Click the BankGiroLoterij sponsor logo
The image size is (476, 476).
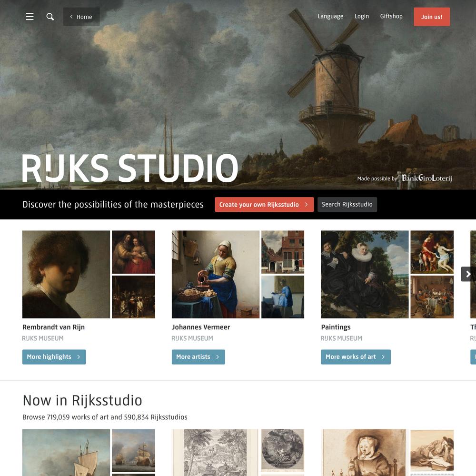click(x=427, y=178)
